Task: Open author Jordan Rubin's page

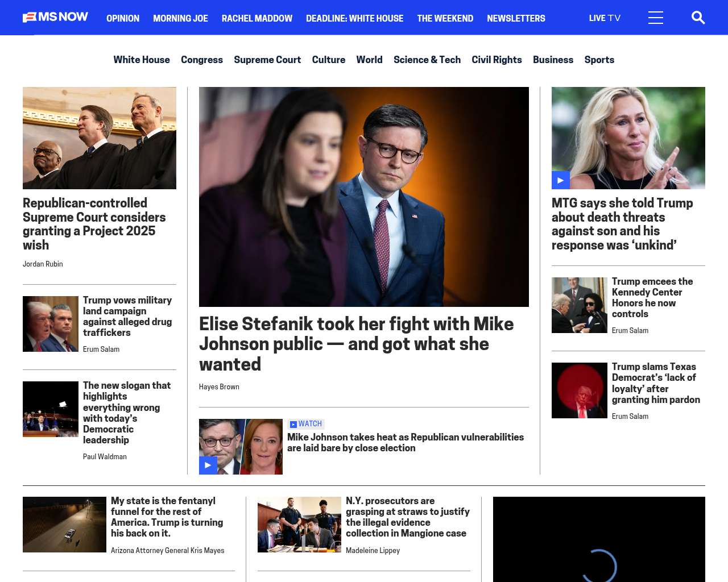Action: coord(43,264)
